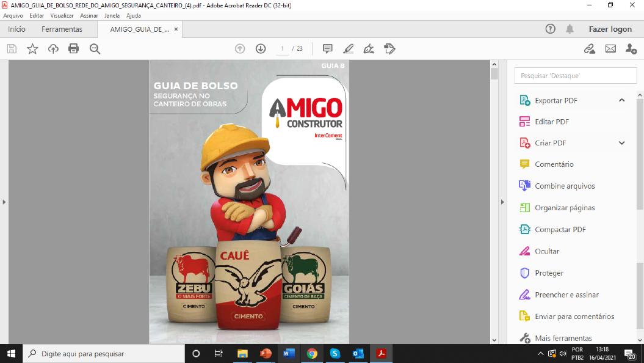This screenshot has height=363, width=644.
Task: Click the page number input field
Action: 282,48
